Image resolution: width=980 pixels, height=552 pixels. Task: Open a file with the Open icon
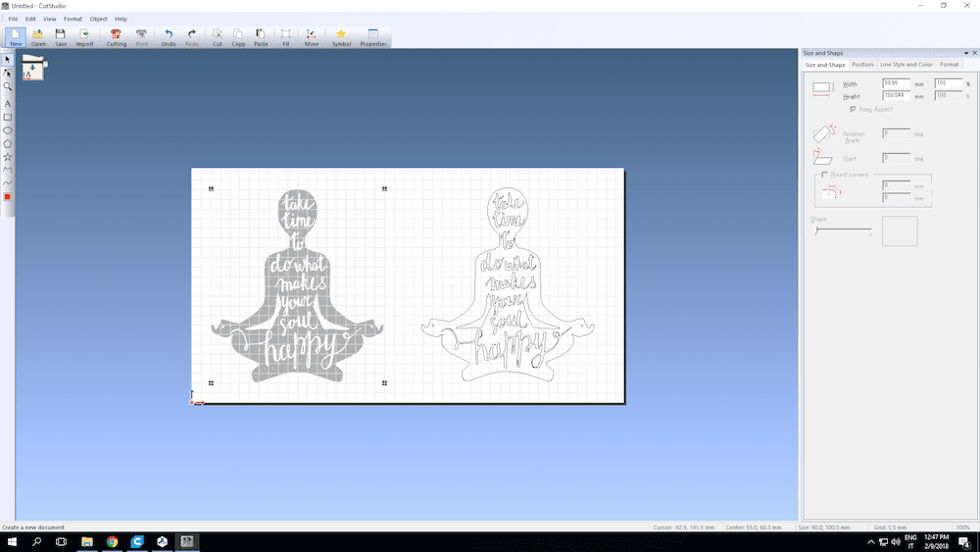click(x=38, y=37)
